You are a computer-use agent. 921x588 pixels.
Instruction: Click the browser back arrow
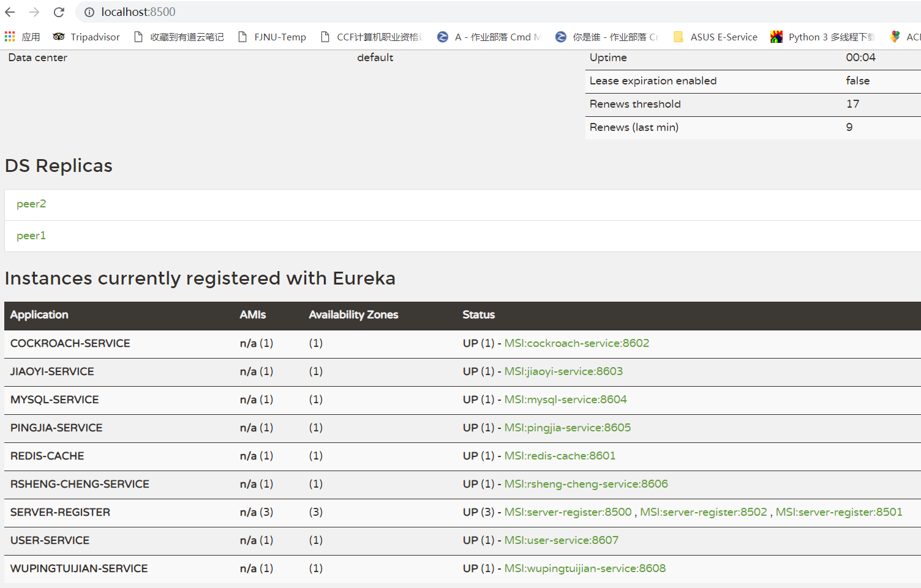[10, 12]
